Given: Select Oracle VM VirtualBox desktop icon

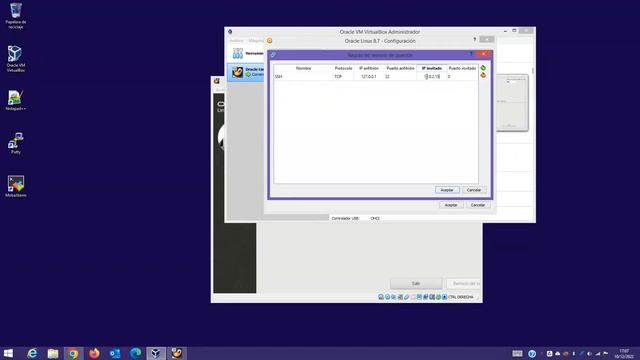Looking at the screenshot, I should click(16, 59).
